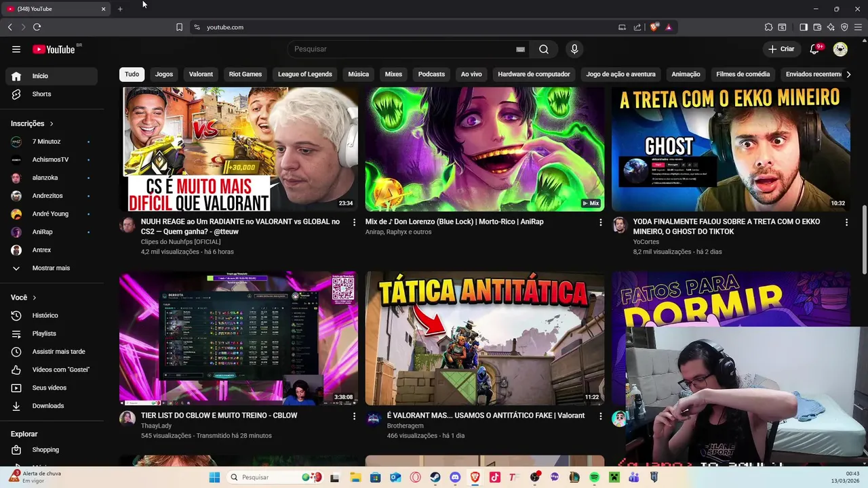Open more options for YODA FINALMENTE video
Viewport: 868px width, 488px height.
(846, 222)
